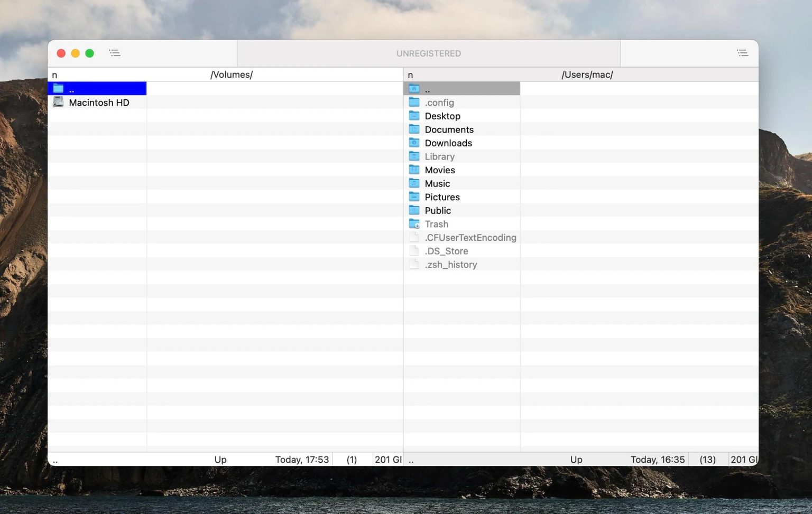Viewport: 812px width, 514px height.
Task: Click the .config hidden folder icon
Action: [414, 102]
